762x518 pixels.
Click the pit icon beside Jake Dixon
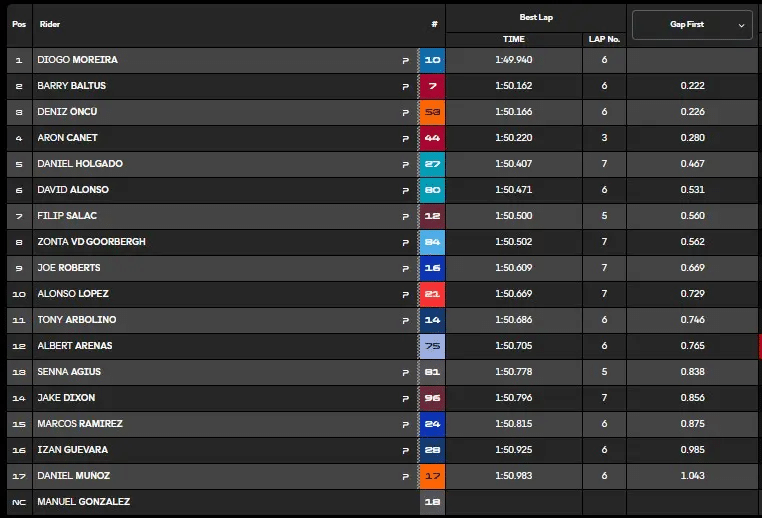[x=405, y=398]
